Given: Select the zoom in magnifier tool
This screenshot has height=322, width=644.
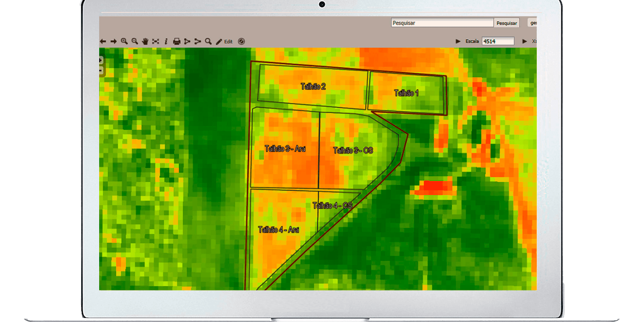Looking at the screenshot, I should coord(124,41).
